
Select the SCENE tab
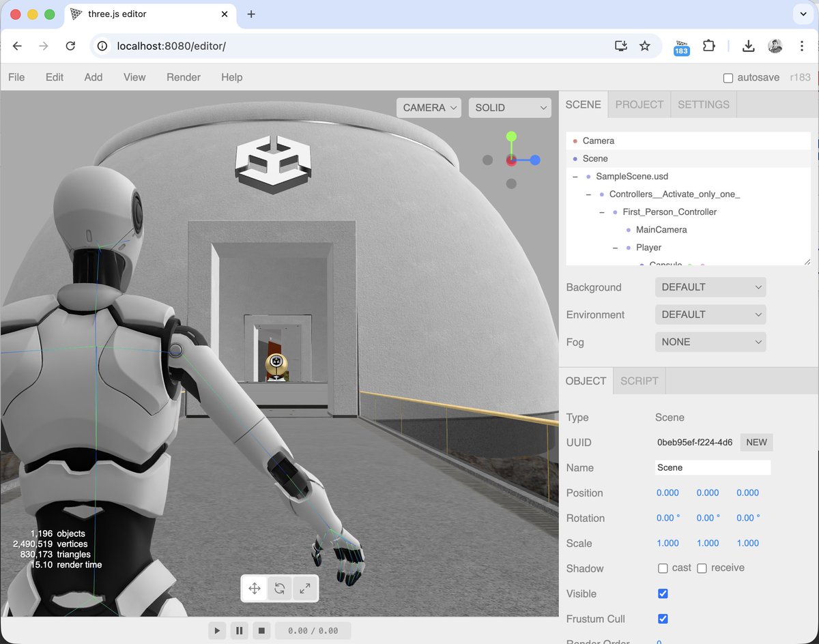(x=584, y=104)
